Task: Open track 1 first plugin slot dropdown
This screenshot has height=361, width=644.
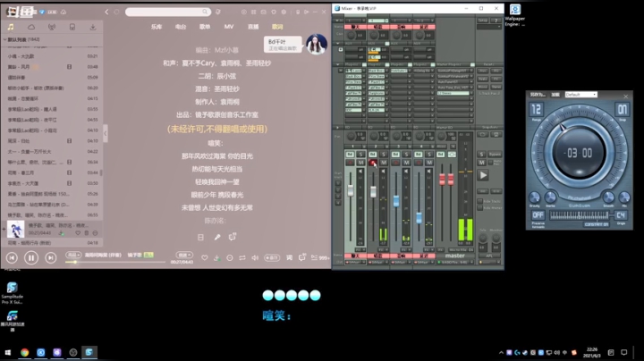Action: point(363,71)
